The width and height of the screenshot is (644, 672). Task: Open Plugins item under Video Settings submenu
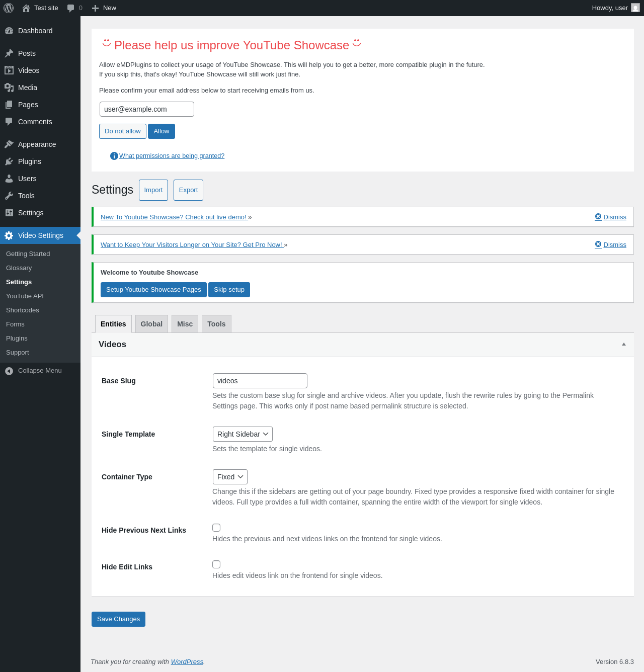tap(17, 339)
